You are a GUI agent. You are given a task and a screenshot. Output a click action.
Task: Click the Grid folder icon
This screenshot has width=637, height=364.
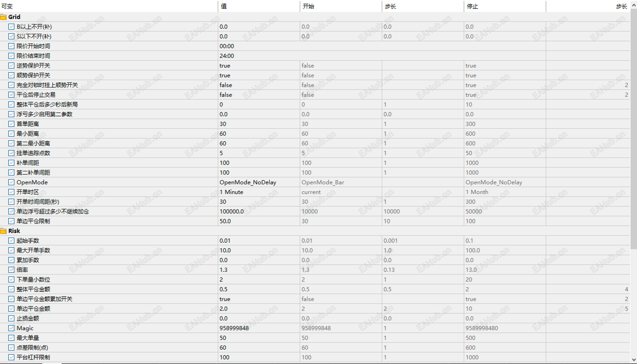pos(3,17)
